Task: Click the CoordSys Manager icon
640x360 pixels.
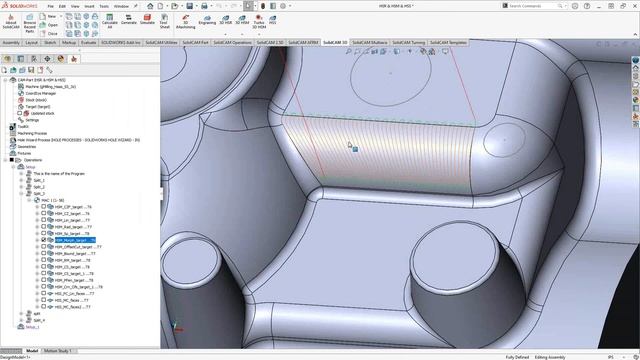Action: 21,93
